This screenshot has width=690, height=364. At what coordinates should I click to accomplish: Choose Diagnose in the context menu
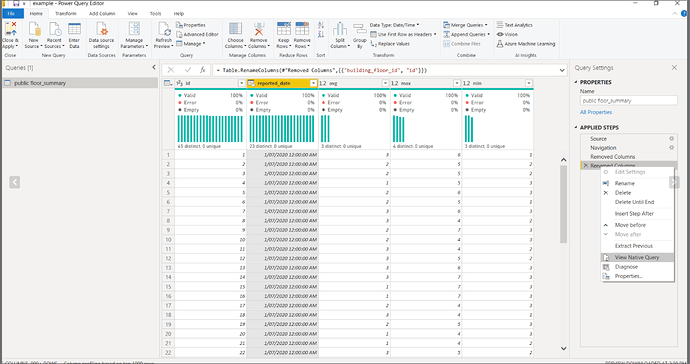pyautogui.click(x=637, y=267)
